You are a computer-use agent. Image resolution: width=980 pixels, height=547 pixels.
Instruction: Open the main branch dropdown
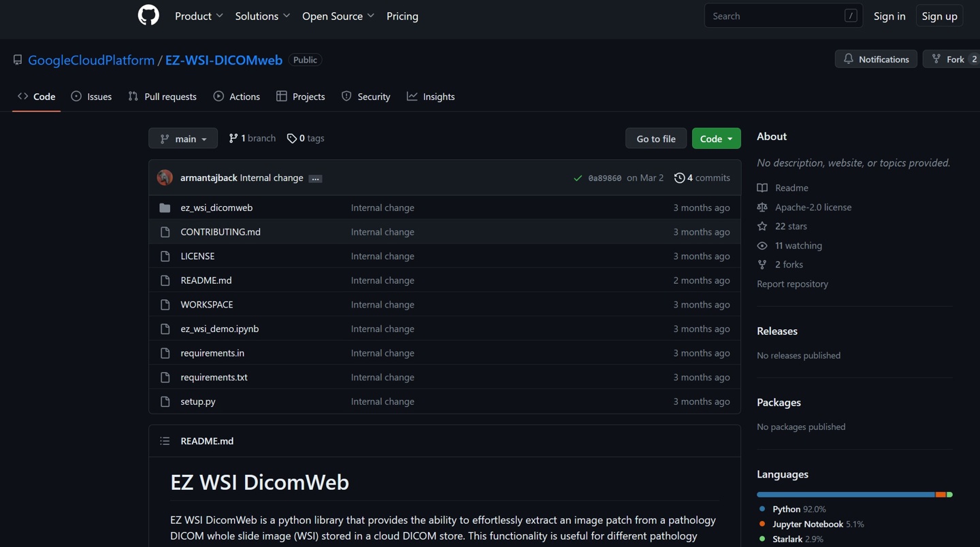tap(183, 138)
